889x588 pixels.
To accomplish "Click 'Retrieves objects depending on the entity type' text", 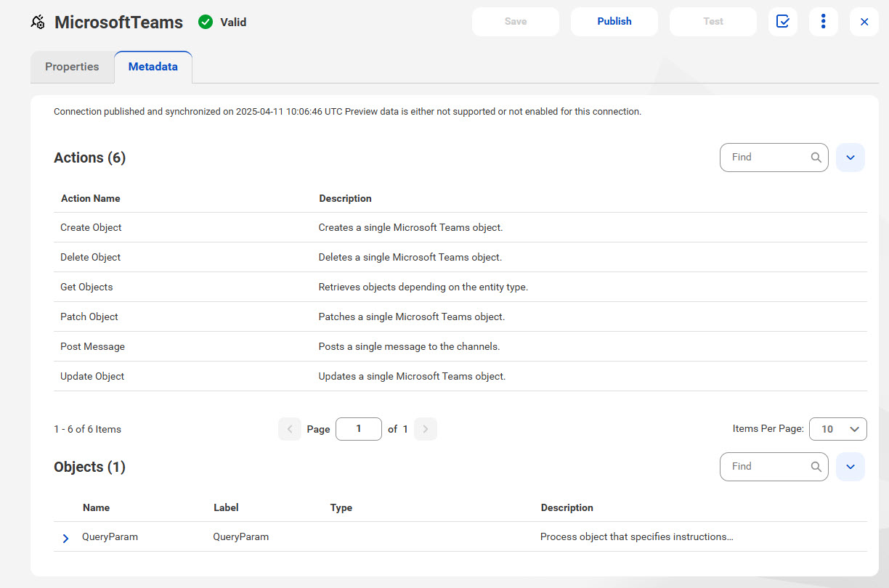I will point(423,287).
